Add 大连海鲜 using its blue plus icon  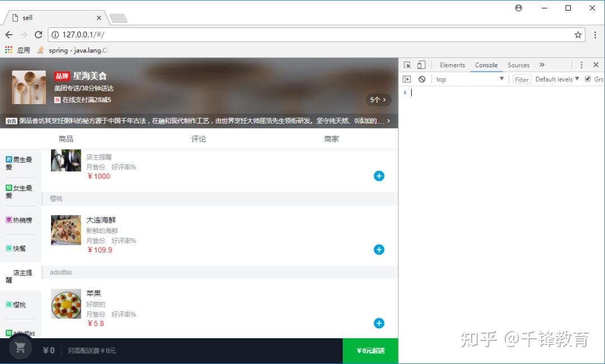[379, 250]
